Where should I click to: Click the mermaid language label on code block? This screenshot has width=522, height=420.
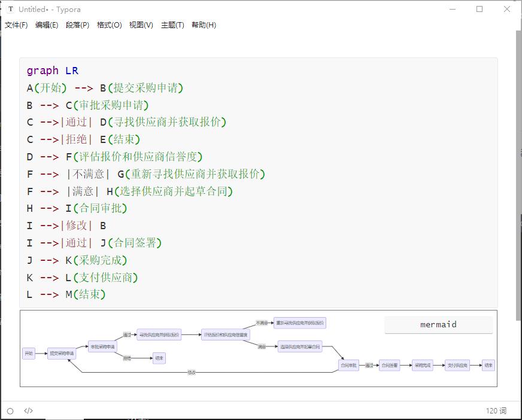(439, 324)
